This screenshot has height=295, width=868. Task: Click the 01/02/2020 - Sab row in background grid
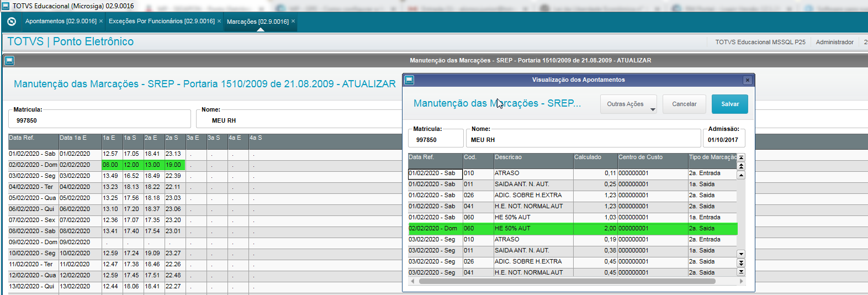[x=205, y=154]
